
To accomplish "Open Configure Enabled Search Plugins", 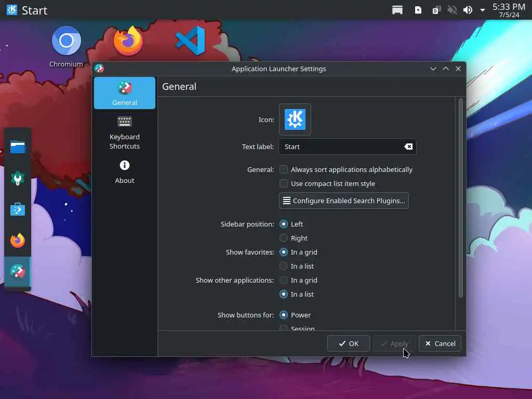I will (344, 201).
